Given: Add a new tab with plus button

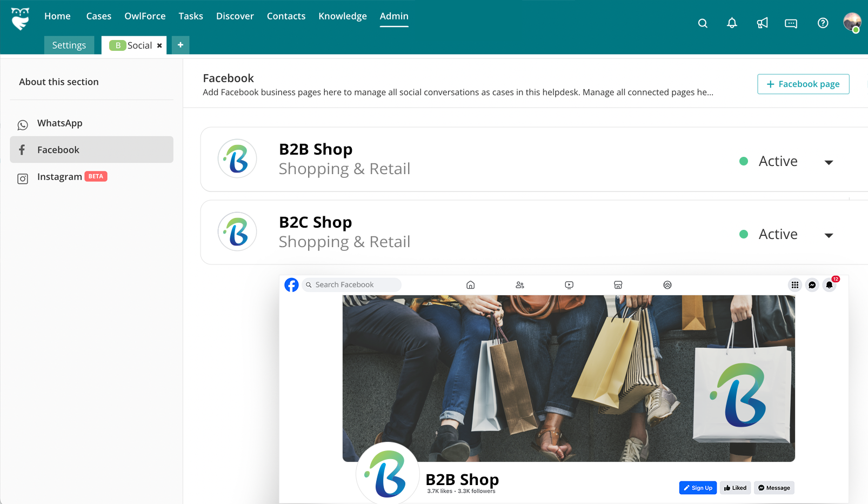Looking at the screenshot, I should pyautogui.click(x=181, y=45).
